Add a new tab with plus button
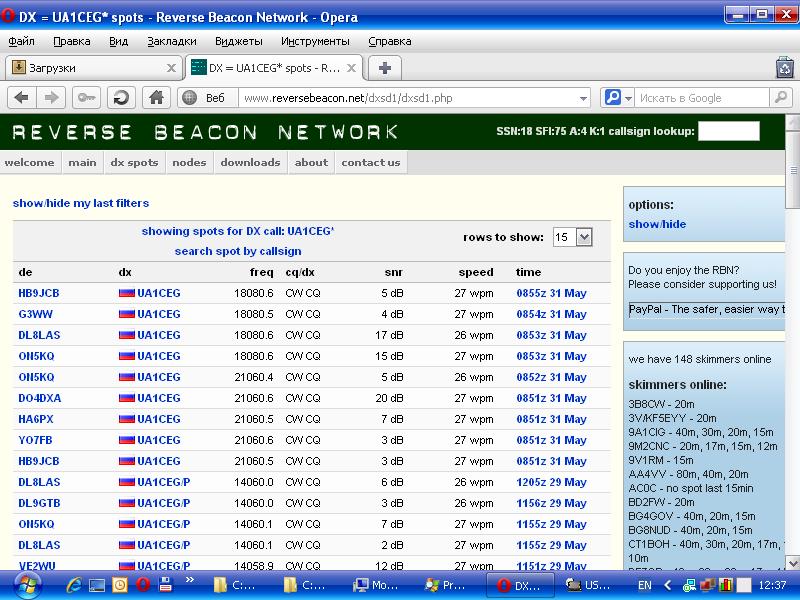 [385, 68]
